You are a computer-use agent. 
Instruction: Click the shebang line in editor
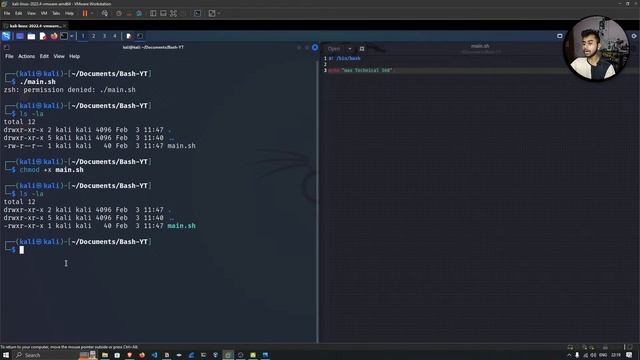[344, 58]
